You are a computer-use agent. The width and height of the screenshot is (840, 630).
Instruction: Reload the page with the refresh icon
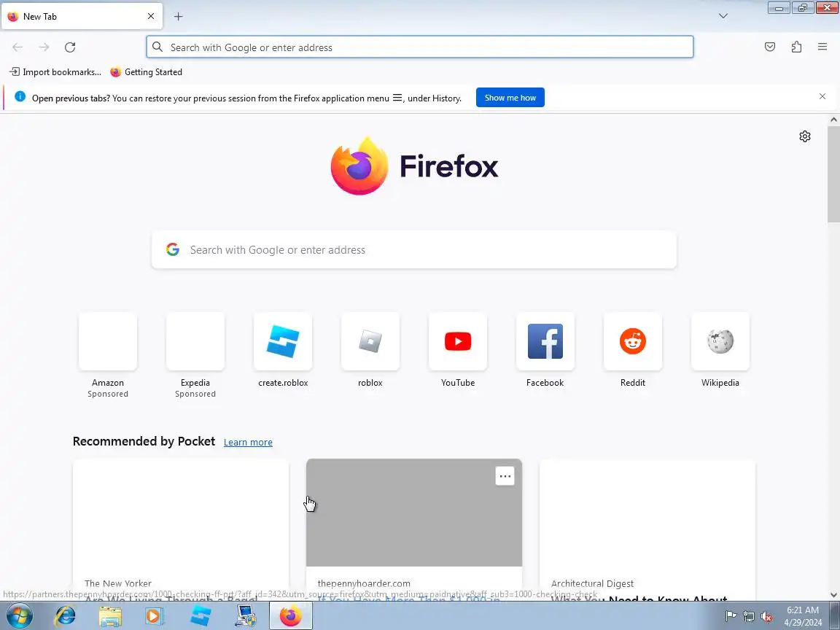pyautogui.click(x=70, y=47)
